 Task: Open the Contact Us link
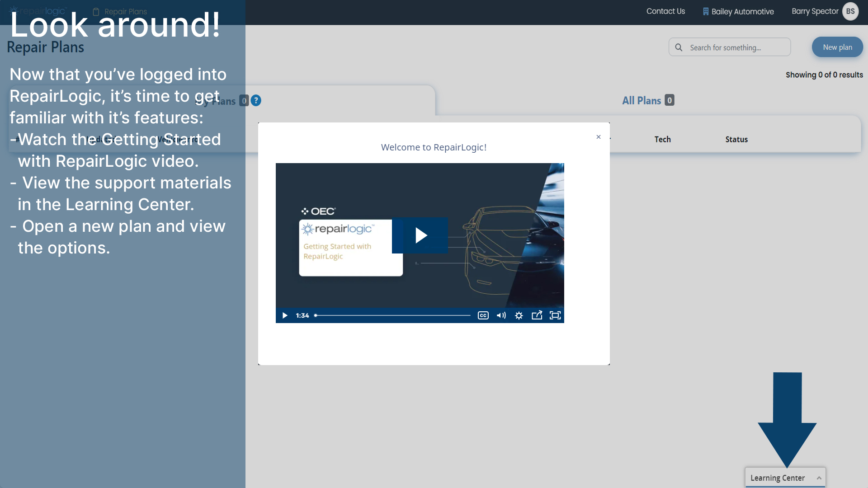(x=665, y=11)
